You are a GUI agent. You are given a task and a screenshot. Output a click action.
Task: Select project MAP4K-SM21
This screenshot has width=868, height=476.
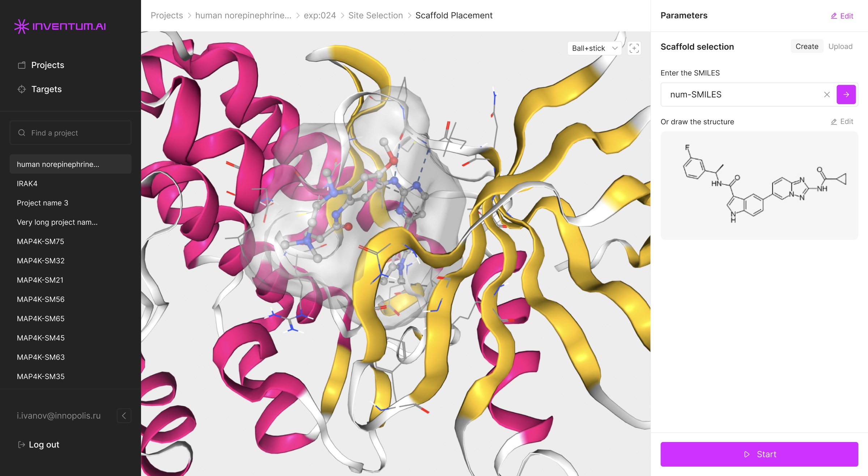coord(71,280)
